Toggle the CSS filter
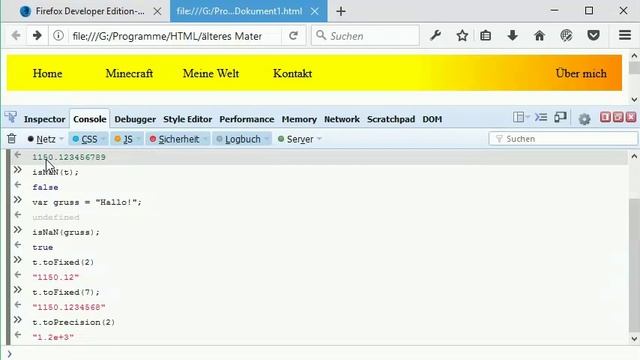Image resolution: width=640 pixels, height=360 pixels. pyautogui.click(x=85, y=139)
